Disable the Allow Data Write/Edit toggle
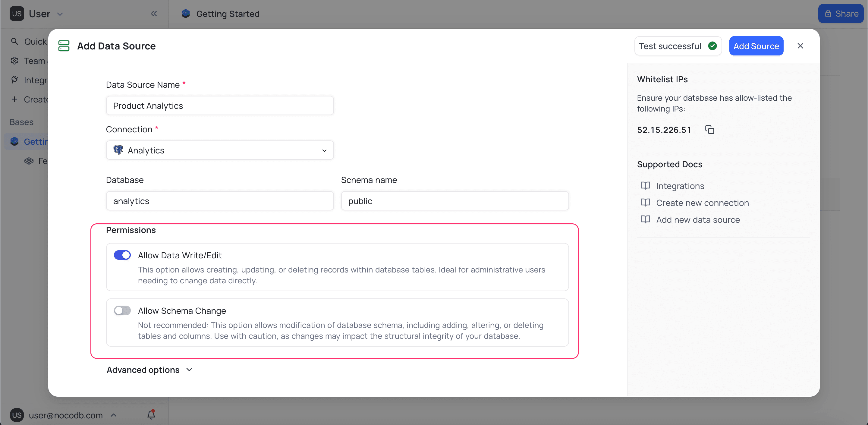This screenshot has height=425, width=868. point(122,255)
